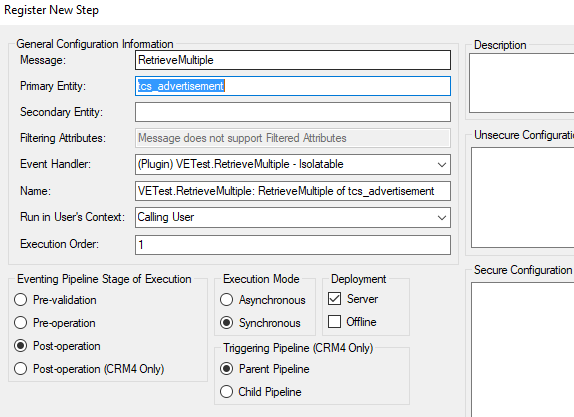Click inside the Description text box
Image resolution: width=574 pixels, height=417 pixels.
[x=522, y=83]
